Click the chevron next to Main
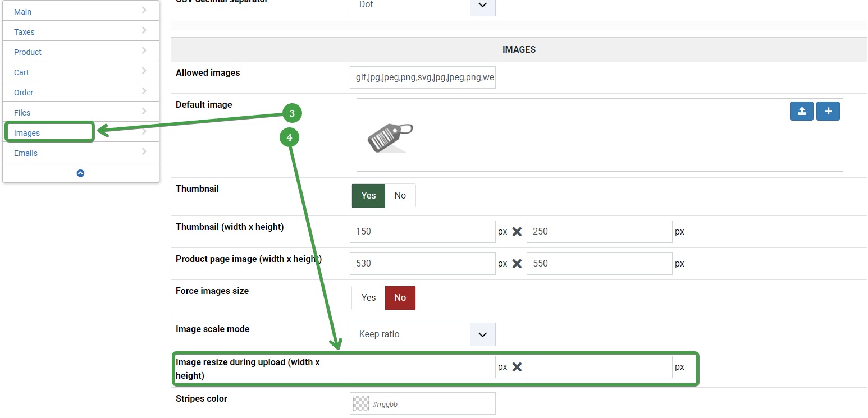Screen dimensions: 868x418 pos(144,10)
